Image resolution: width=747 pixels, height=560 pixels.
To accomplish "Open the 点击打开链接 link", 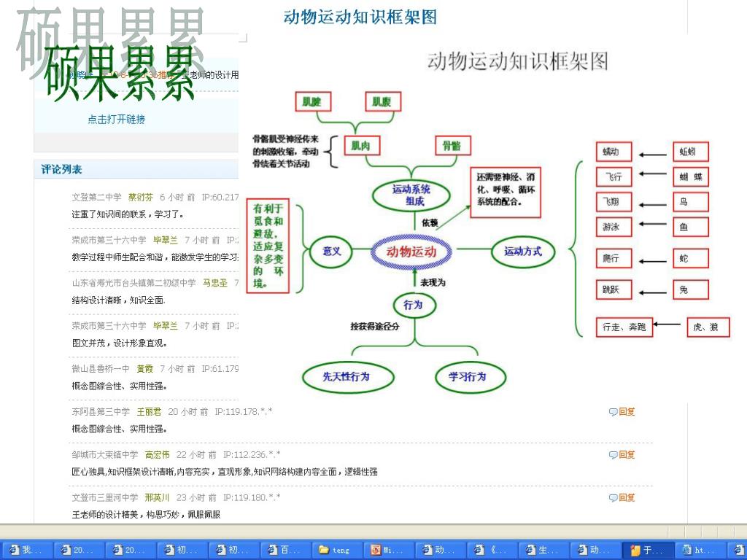I will (x=116, y=120).
